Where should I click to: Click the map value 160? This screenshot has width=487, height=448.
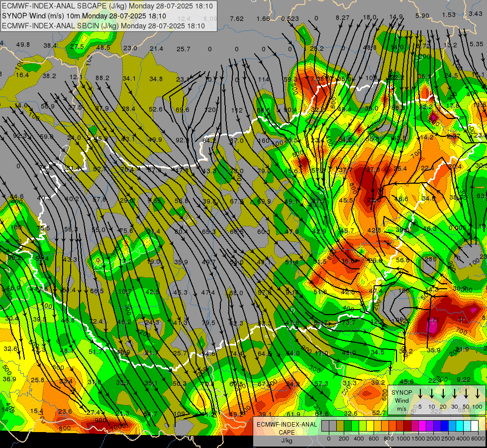click(x=263, y=140)
